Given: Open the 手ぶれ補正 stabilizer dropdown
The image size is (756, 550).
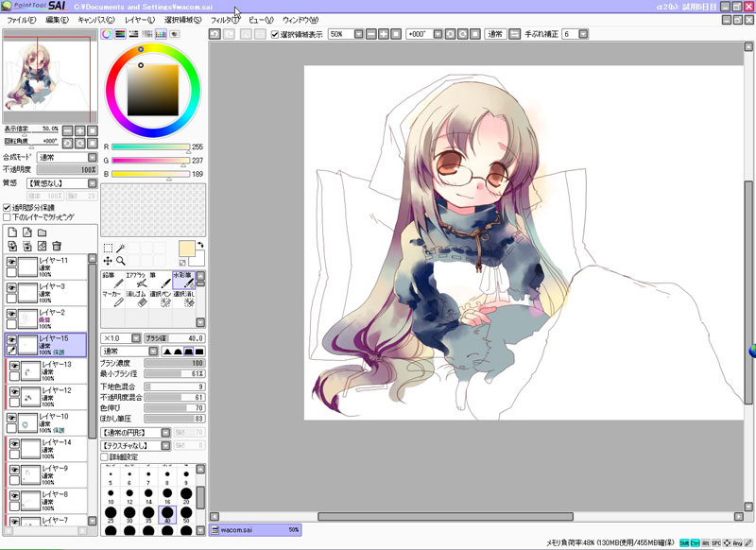Looking at the screenshot, I should click(576, 34).
